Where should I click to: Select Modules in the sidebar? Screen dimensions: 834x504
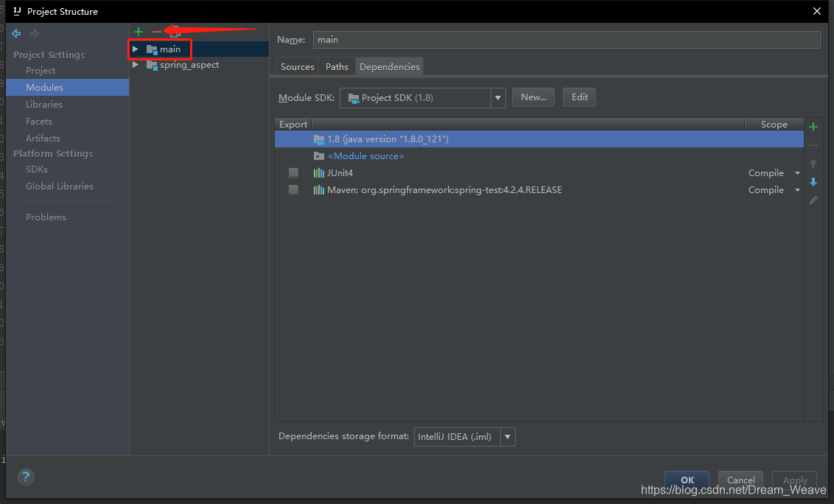coord(68,87)
